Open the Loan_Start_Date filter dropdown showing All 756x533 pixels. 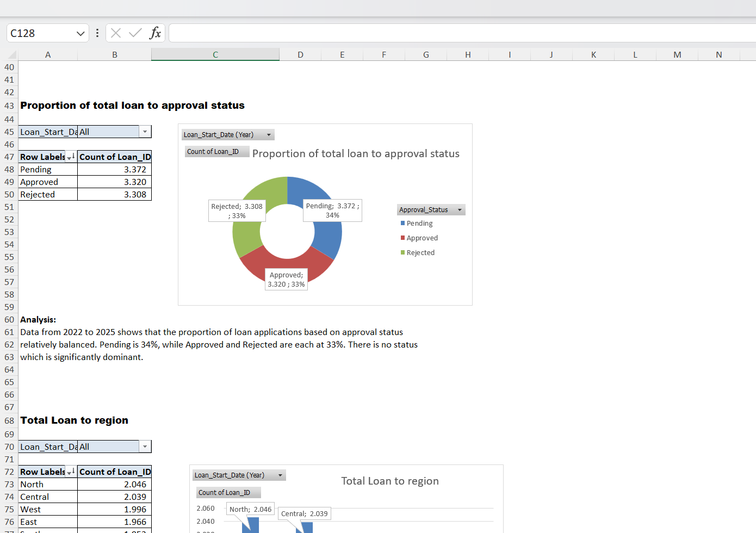click(145, 132)
